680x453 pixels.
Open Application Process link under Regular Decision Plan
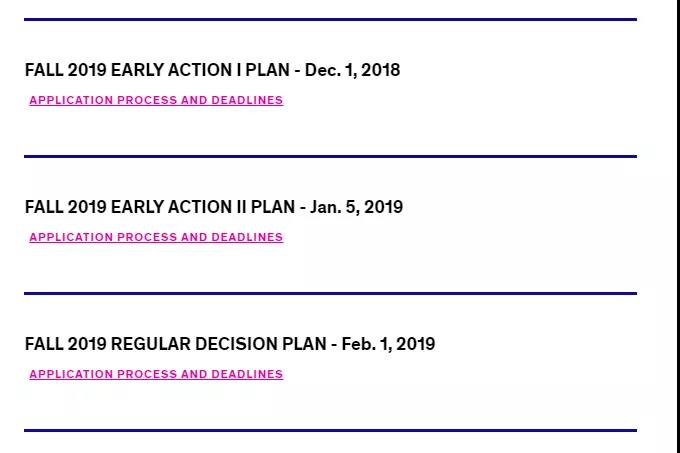(156, 374)
